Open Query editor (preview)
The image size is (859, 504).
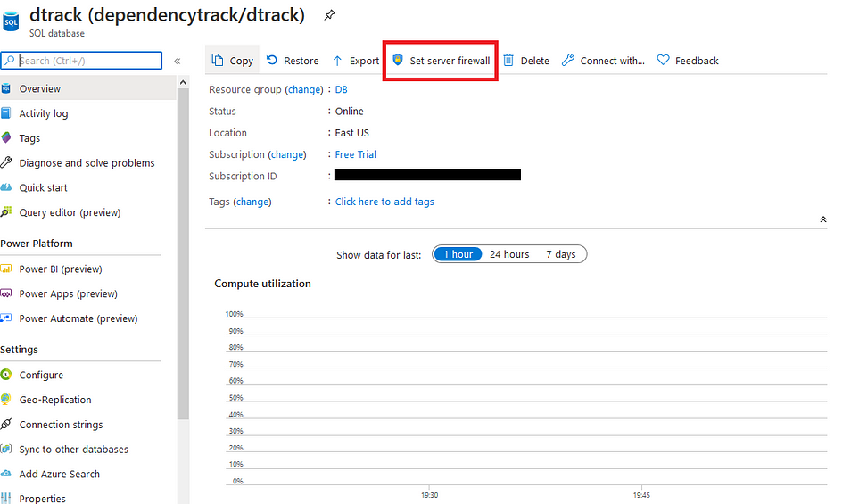coord(70,212)
